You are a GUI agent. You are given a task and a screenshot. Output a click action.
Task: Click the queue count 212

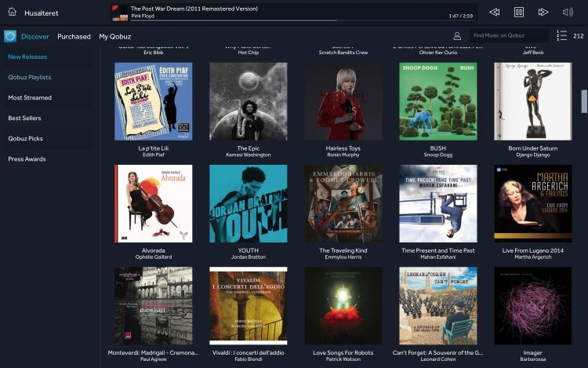(x=579, y=36)
